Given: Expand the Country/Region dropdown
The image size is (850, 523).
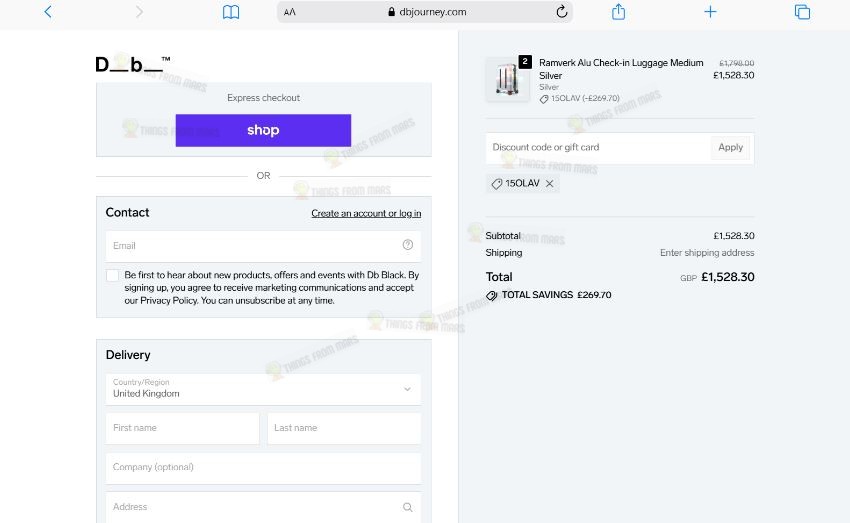Looking at the screenshot, I should point(263,389).
